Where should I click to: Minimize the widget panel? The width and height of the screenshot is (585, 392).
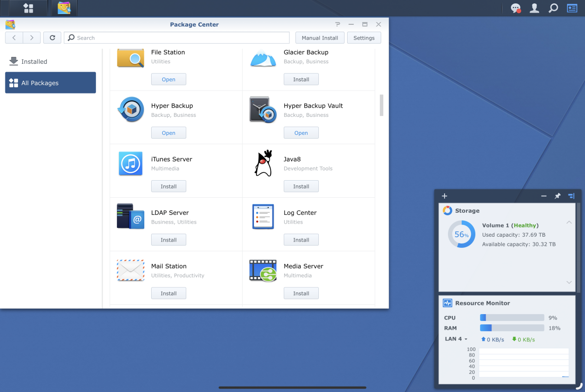544,196
